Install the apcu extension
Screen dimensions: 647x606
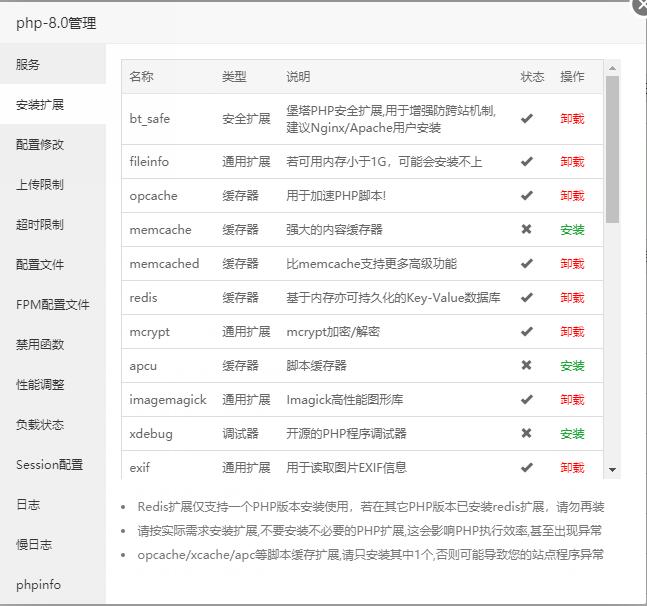pos(572,365)
